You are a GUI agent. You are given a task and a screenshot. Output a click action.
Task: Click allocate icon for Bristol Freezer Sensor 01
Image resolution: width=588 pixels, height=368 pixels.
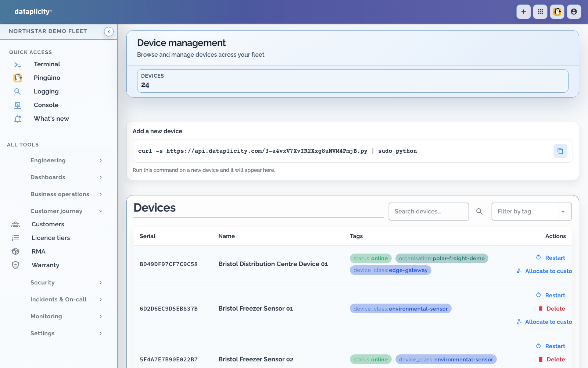click(519, 322)
